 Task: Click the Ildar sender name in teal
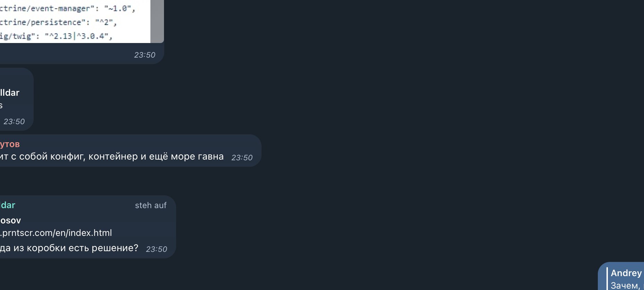(x=8, y=205)
